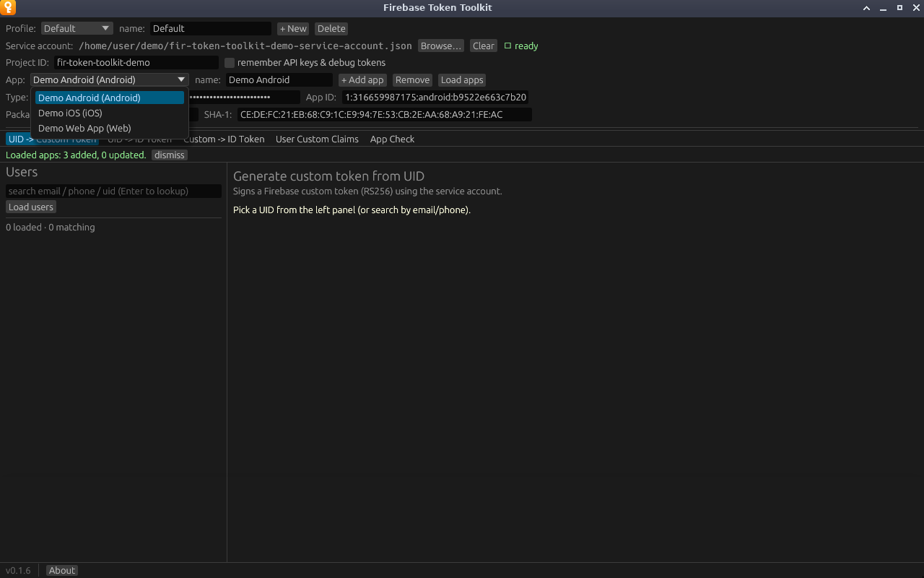Clear the service account path

pos(484,46)
